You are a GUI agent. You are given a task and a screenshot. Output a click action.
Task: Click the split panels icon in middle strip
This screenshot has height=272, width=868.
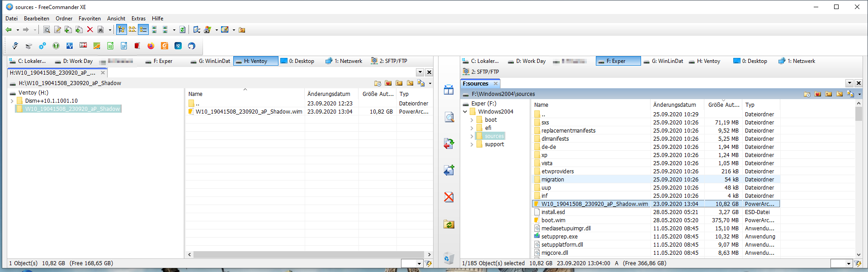(449, 90)
